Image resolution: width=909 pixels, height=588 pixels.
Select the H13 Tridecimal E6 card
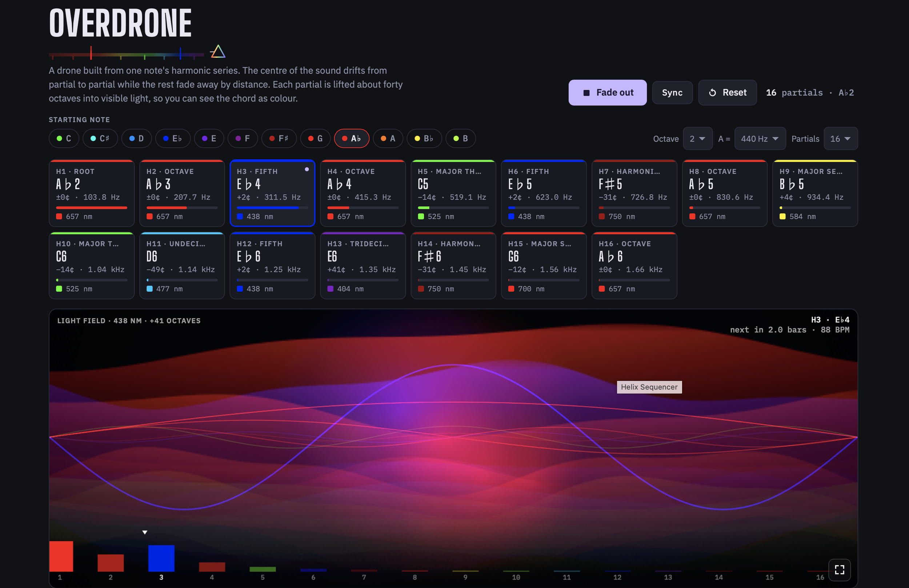click(x=363, y=265)
